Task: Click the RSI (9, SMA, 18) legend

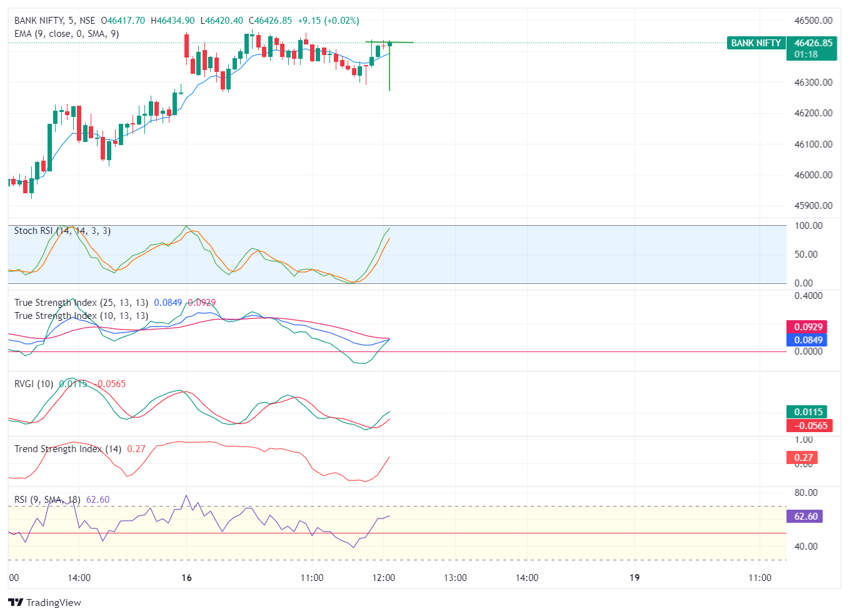Action: tap(48, 500)
